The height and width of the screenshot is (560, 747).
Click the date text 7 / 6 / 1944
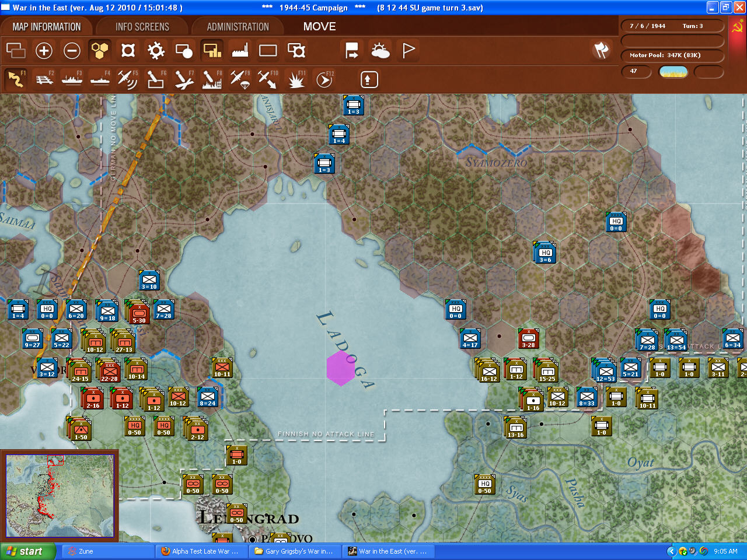pyautogui.click(x=647, y=26)
